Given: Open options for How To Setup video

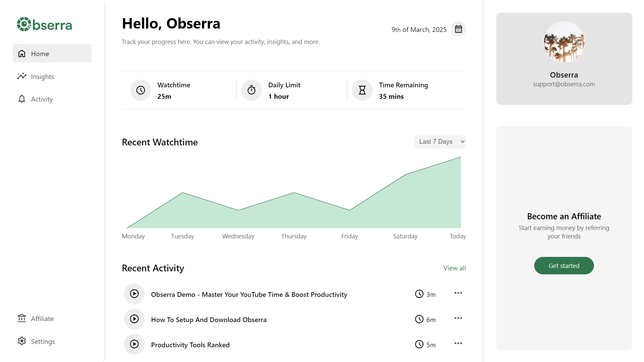Looking at the screenshot, I should (458, 318).
